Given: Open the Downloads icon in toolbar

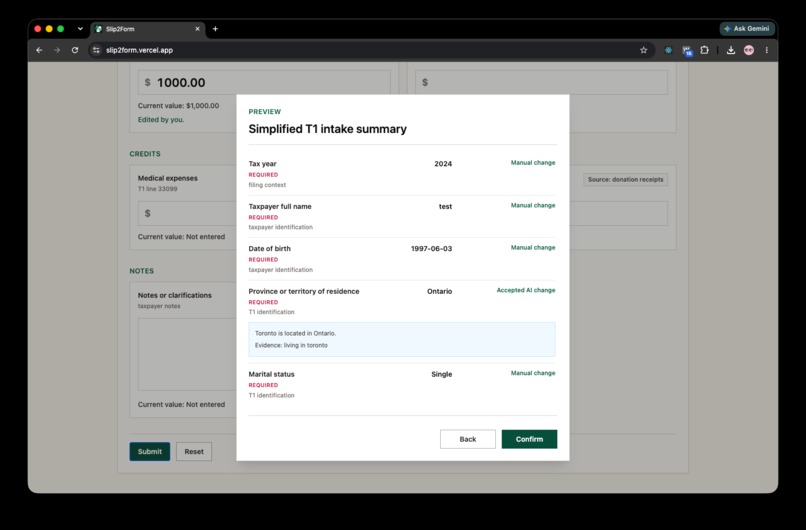Looking at the screenshot, I should [x=730, y=50].
